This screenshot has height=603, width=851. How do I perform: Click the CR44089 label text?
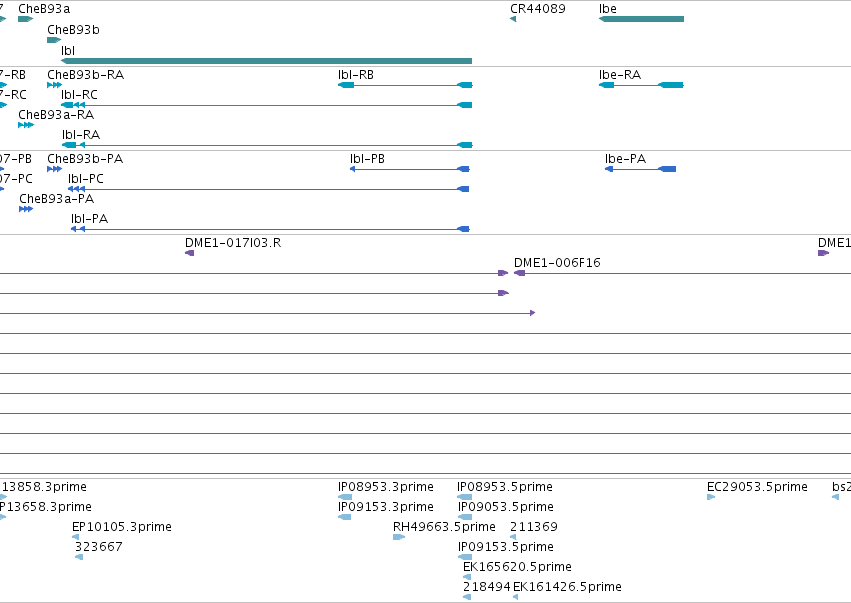(x=538, y=9)
